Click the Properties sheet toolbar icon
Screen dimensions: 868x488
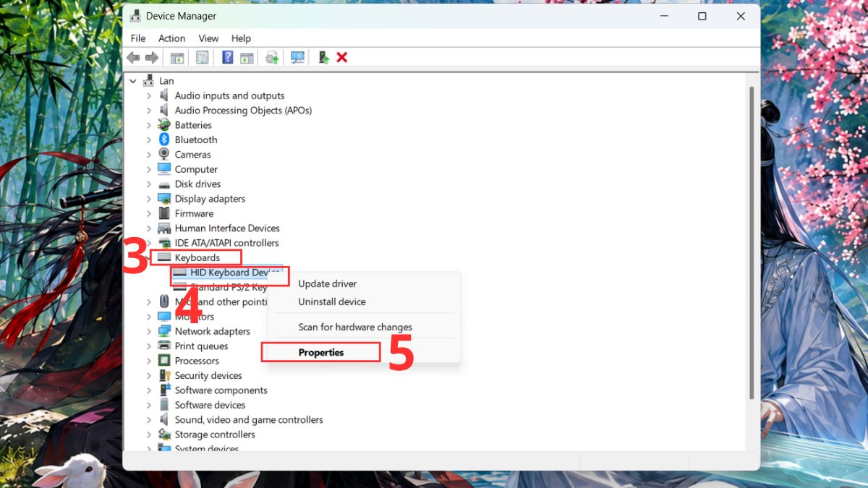(x=203, y=57)
